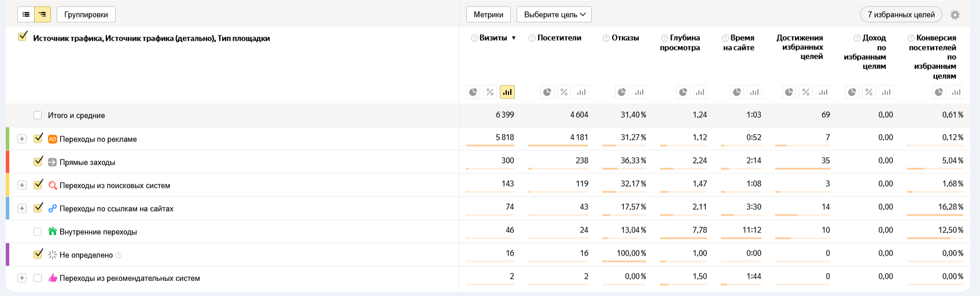
Task: Select the tree view icon
Action: click(x=43, y=14)
